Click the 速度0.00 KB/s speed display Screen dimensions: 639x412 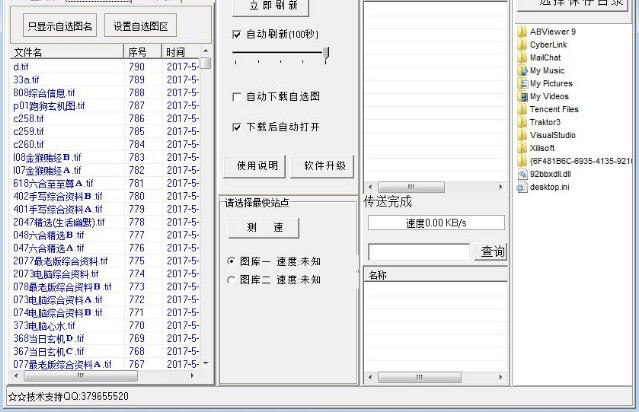(x=436, y=223)
